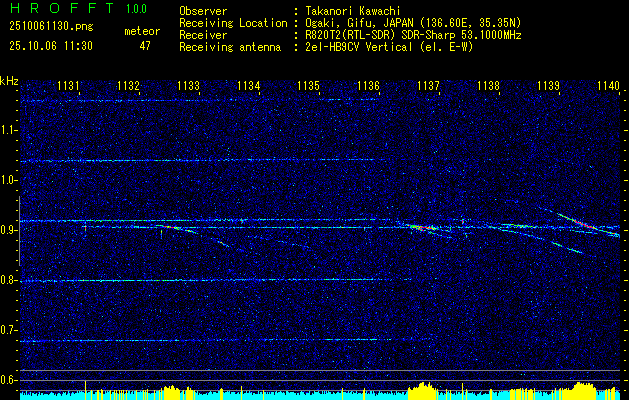
Task: Click the yellow power peak below 1137
Action: pyautogui.click(x=422, y=391)
